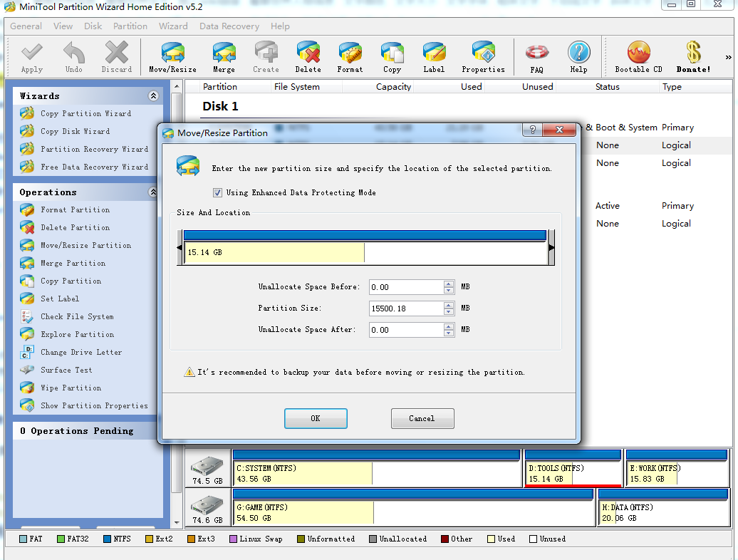Launch Copy Disk Wizard from sidebar

tap(76, 131)
